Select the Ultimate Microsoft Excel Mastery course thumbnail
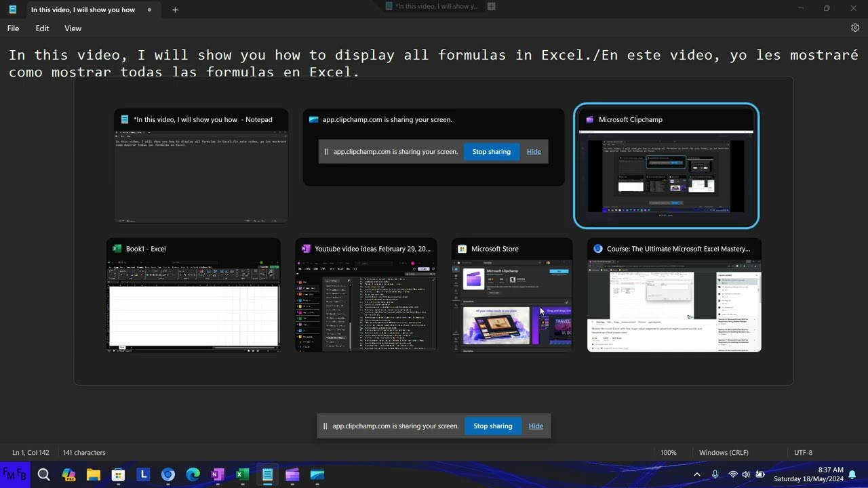Screen dimensions: 868x488 [x=674, y=295]
